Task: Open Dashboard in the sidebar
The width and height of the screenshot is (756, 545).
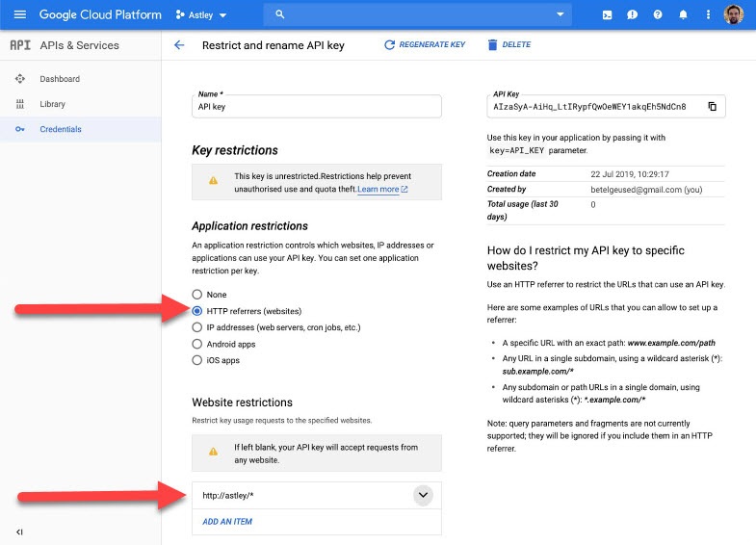Action: (x=59, y=79)
